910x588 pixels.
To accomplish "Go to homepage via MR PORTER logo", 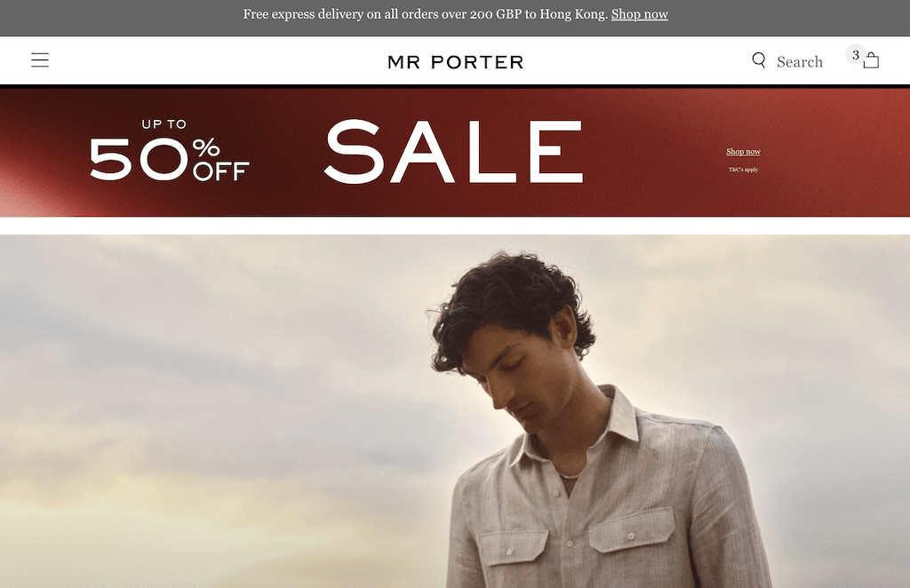I will pyautogui.click(x=456, y=62).
